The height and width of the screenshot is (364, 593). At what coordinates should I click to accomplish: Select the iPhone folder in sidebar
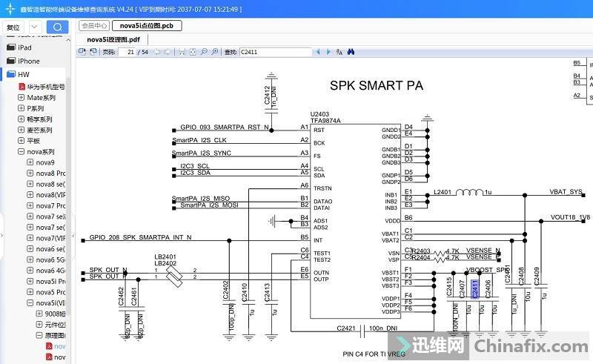point(28,61)
